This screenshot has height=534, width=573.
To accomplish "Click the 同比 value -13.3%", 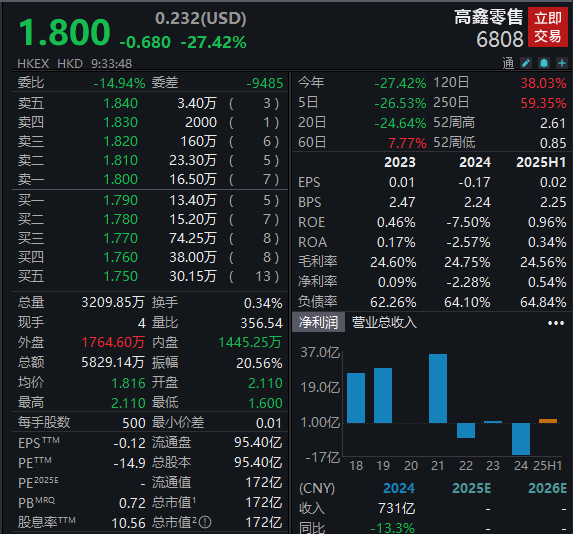I will [x=392, y=528].
